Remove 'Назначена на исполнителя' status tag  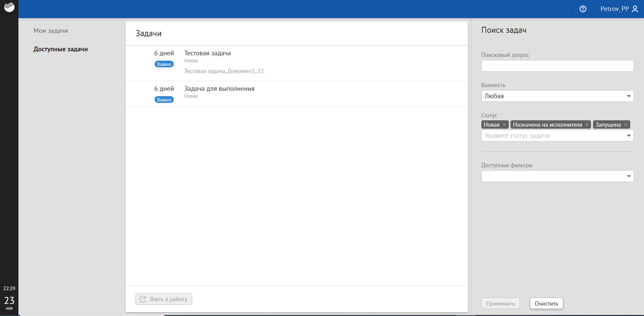pyautogui.click(x=587, y=125)
